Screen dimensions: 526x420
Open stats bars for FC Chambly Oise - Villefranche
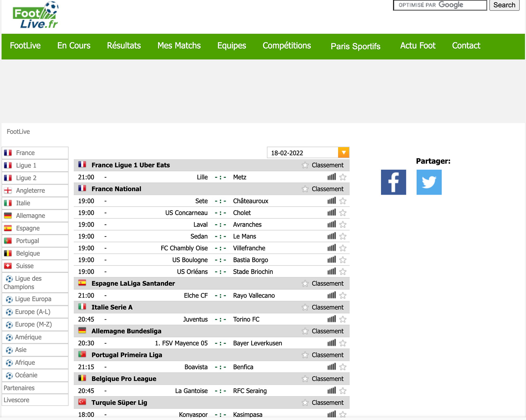332,248
